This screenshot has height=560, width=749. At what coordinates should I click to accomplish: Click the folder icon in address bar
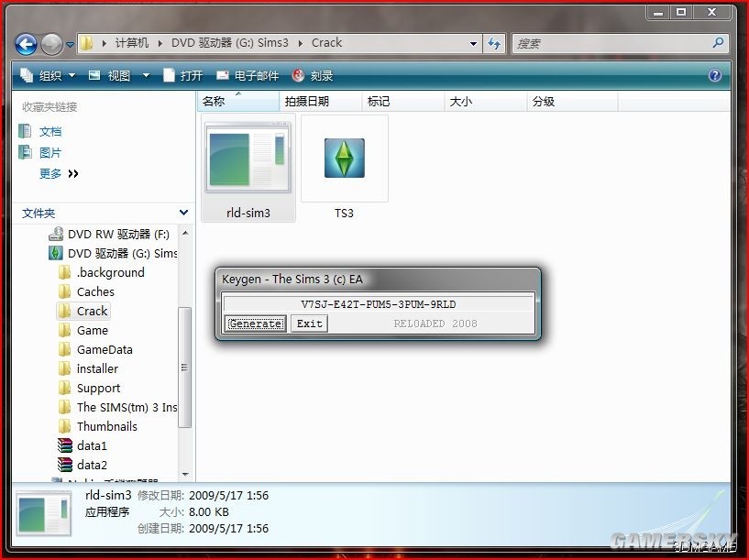(x=86, y=43)
